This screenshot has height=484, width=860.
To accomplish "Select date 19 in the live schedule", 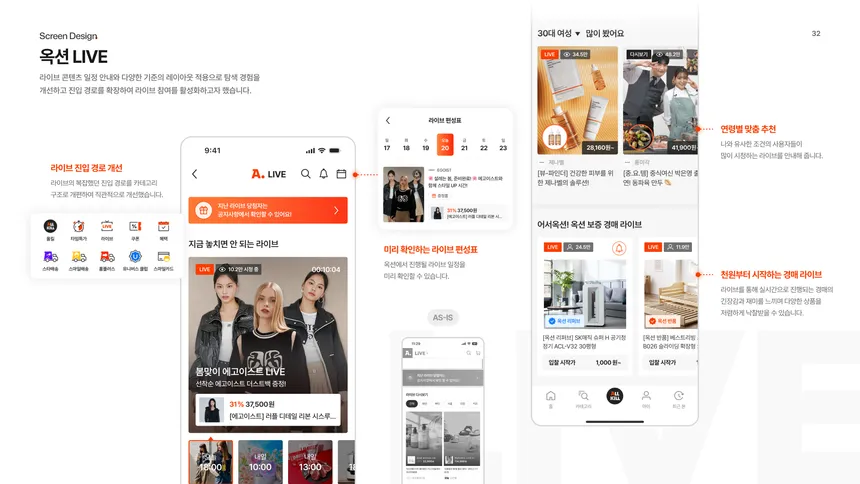I will pos(426,145).
